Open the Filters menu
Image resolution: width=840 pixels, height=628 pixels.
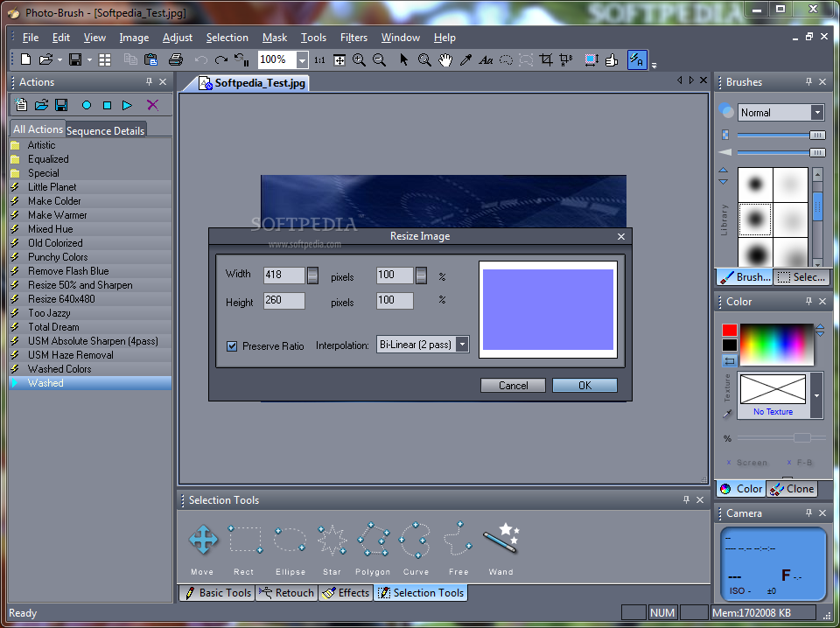pyautogui.click(x=353, y=38)
